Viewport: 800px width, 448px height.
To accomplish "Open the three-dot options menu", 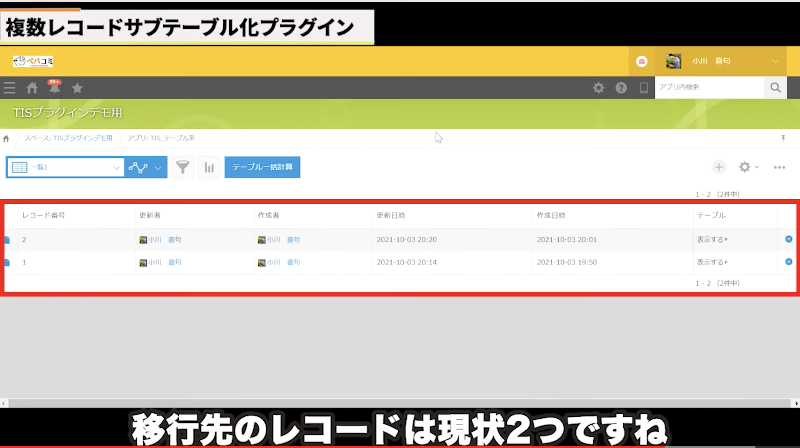I will [780, 167].
